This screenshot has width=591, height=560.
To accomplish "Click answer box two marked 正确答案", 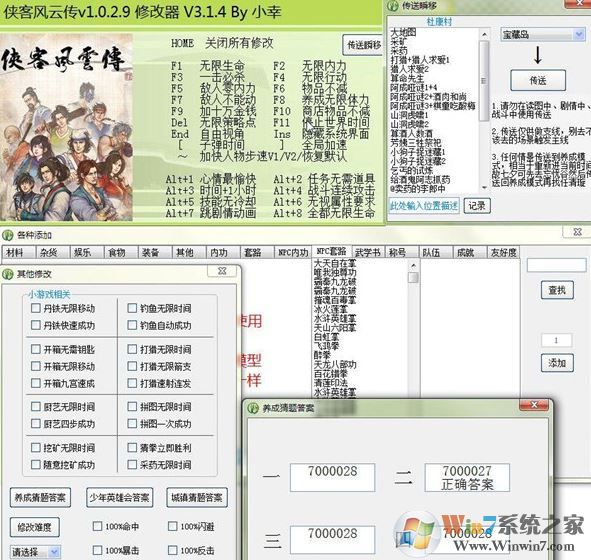I will pyautogui.click(x=467, y=477).
